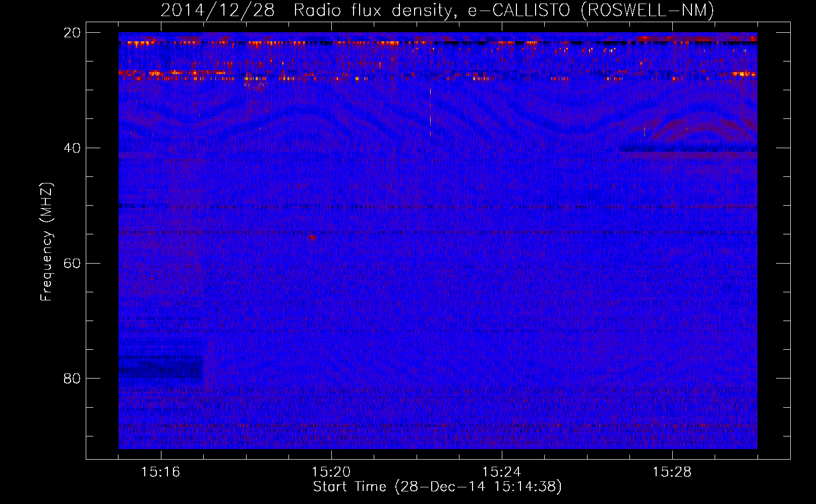Click the 'Start Time (28-Dec-14 15:14:38)' label
The image size is (816, 504).
437,487
